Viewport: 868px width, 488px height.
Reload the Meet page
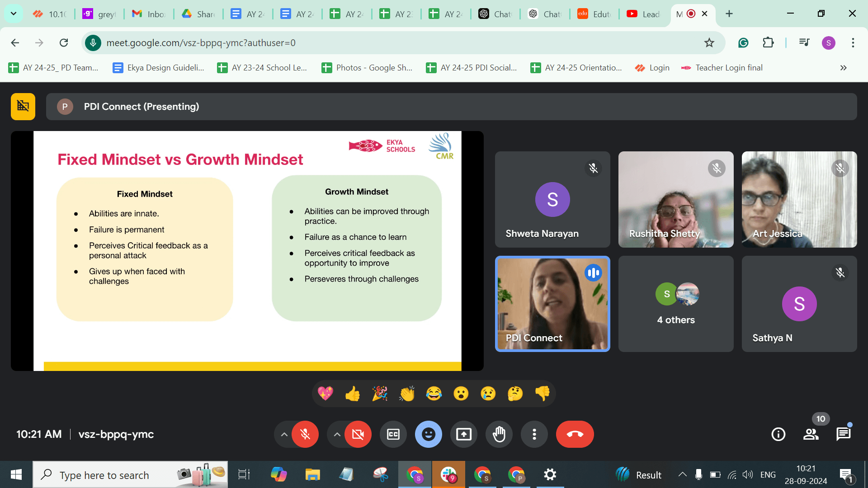[64, 43]
